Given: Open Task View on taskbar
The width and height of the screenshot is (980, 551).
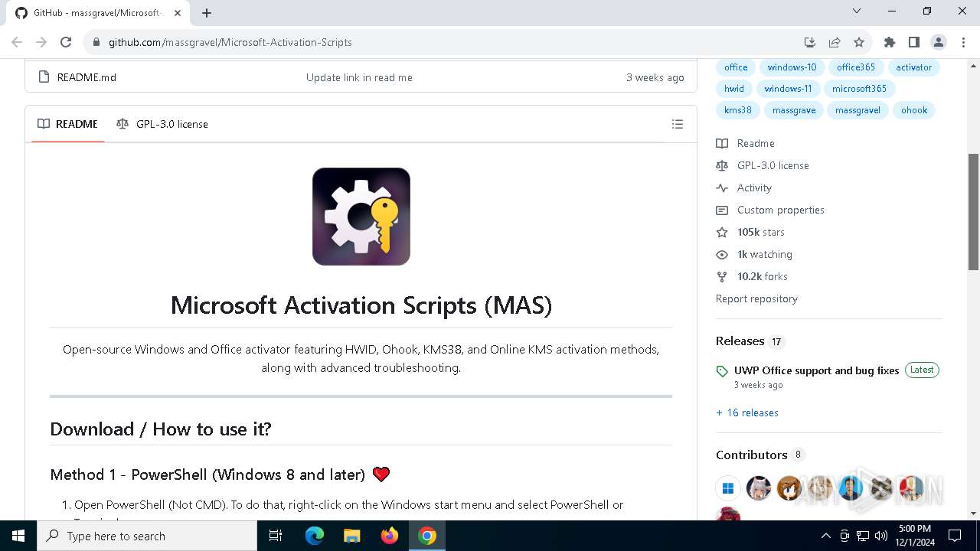Looking at the screenshot, I should [276, 536].
